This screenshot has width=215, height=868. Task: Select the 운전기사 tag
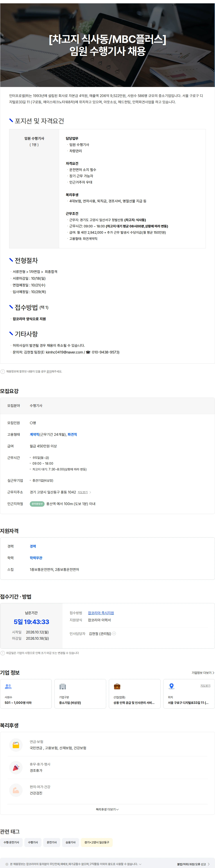tap(52, 842)
